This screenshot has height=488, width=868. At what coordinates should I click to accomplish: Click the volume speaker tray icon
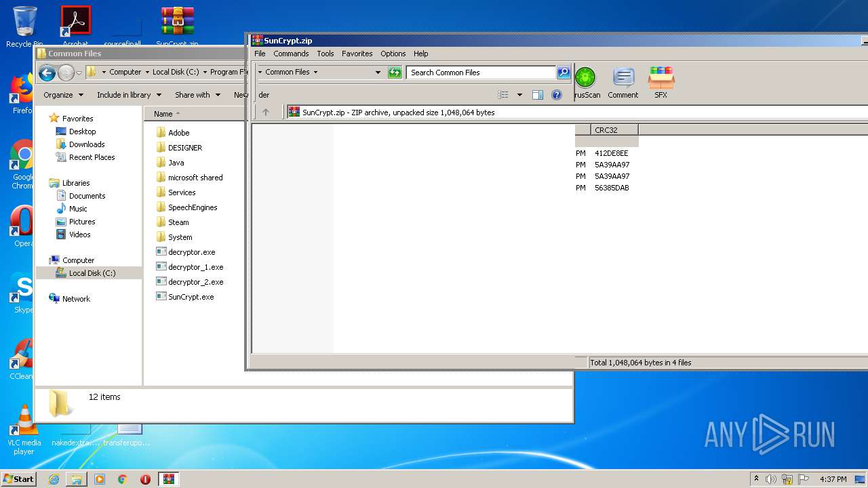[x=771, y=479]
